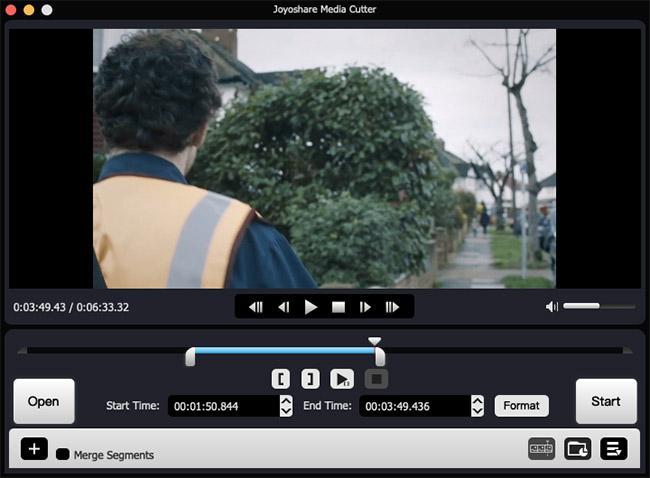Open the Format settings
Screen dimensions: 650x478
(521, 405)
